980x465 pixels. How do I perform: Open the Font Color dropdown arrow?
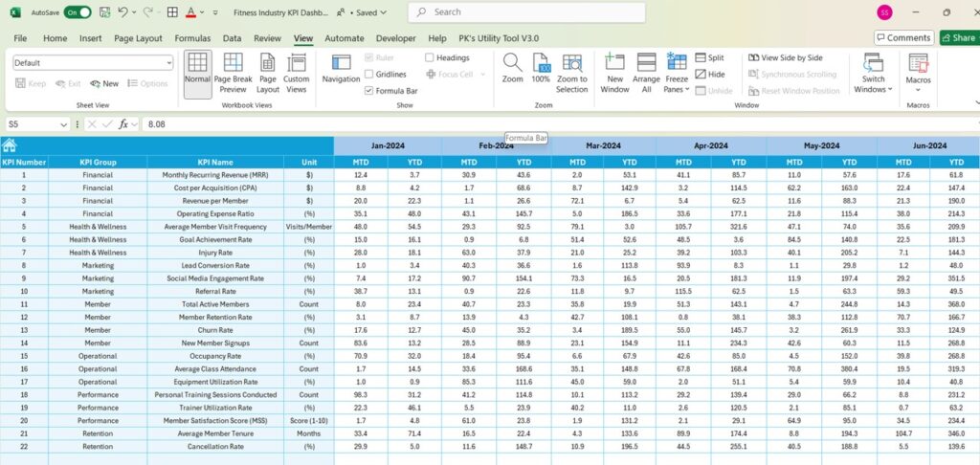tap(203, 11)
